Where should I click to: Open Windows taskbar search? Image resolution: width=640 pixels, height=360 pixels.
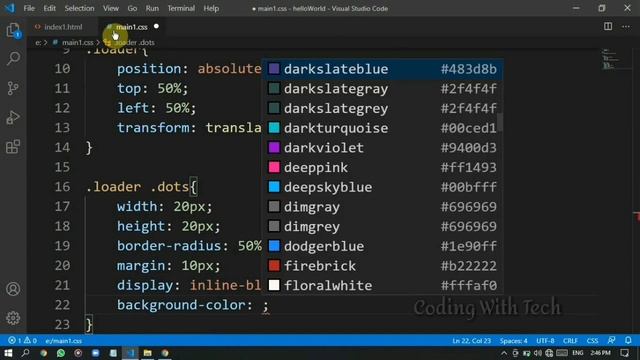coord(25,353)
